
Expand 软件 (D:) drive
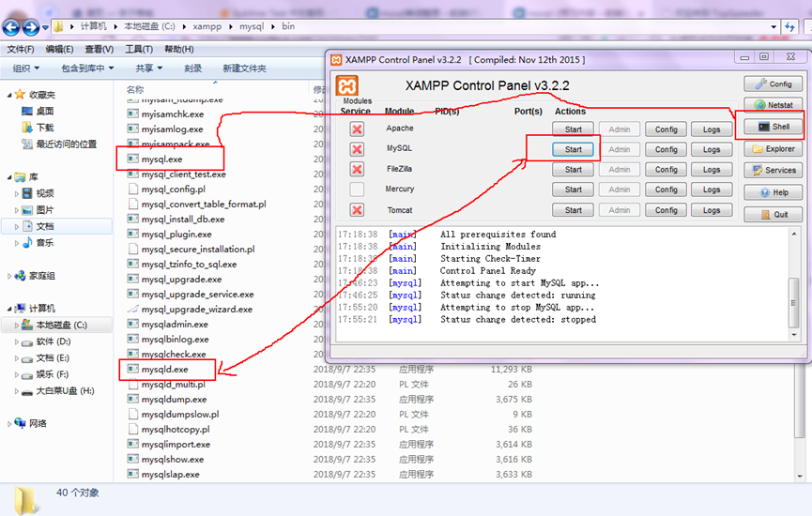point(17,342)
